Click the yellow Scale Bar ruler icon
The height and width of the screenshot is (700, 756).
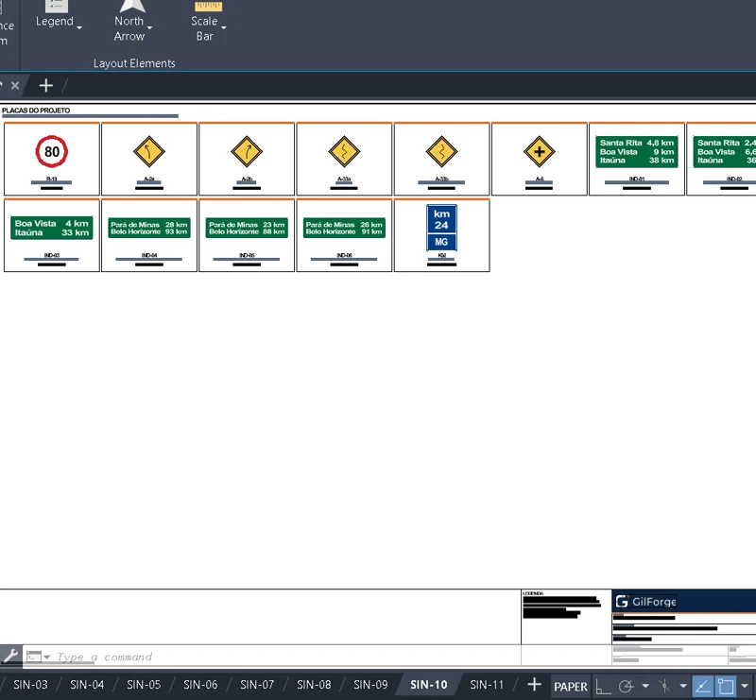pyautogui.click(x=208, y=6)
